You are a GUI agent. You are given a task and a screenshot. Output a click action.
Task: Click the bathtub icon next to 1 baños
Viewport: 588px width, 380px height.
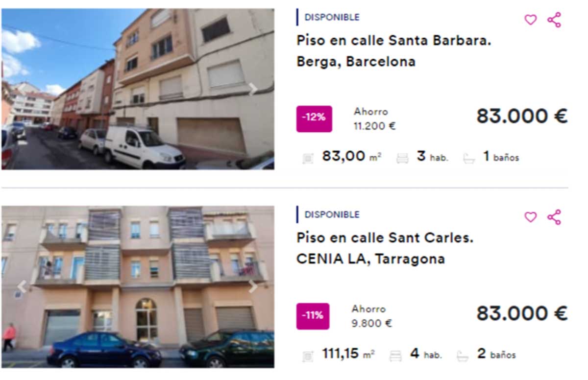(470, 157)
